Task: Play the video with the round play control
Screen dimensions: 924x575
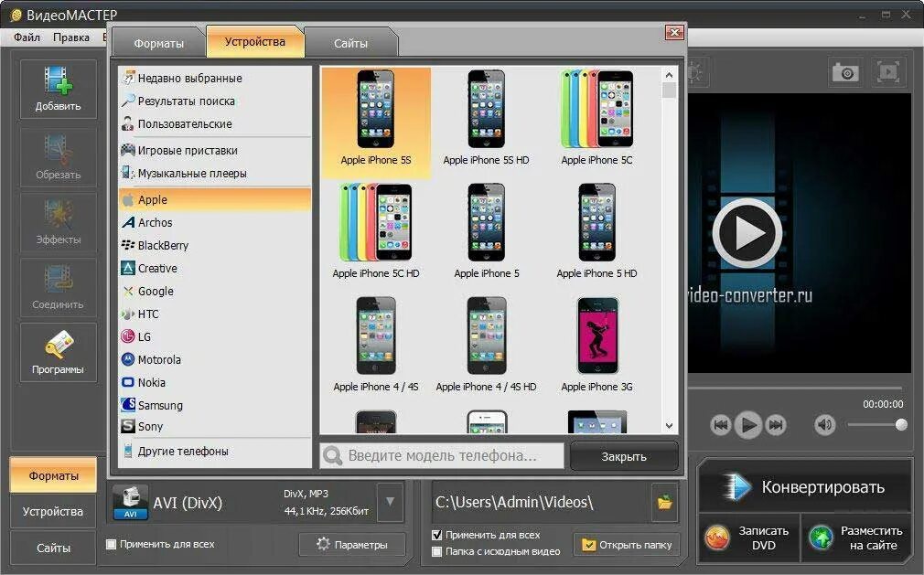Action: tap(748, 424)
